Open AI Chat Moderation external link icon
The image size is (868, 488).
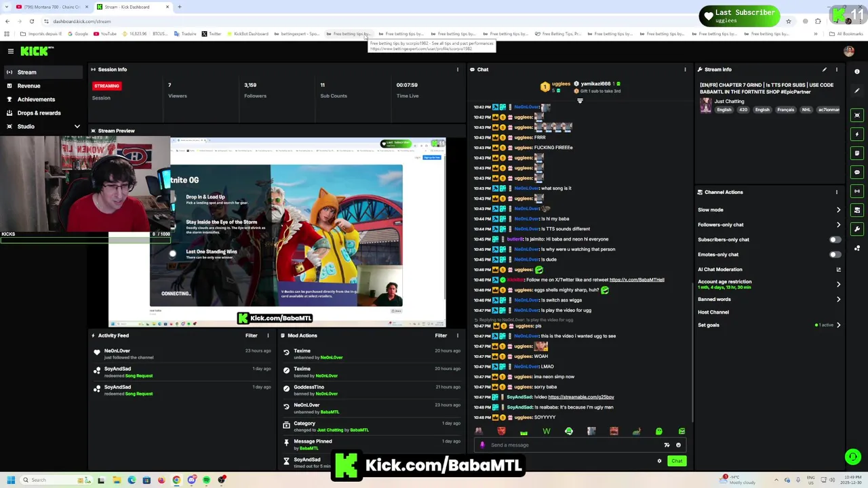[x=838, y=269]
